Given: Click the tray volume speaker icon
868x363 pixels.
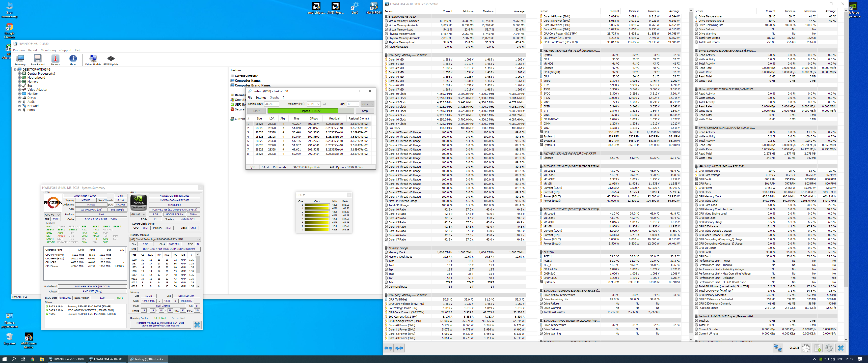Looking at the screenshot, I should click(833, 359).
